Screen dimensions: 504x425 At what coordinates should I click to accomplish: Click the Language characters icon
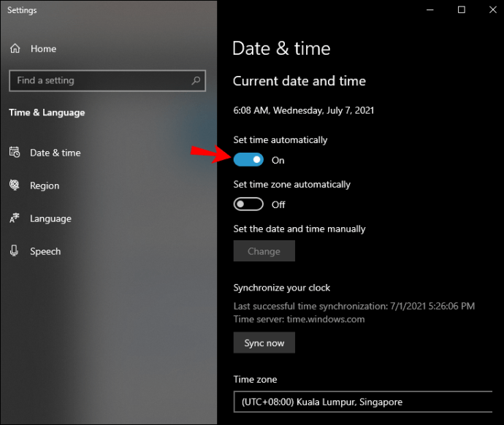(15, 218)
